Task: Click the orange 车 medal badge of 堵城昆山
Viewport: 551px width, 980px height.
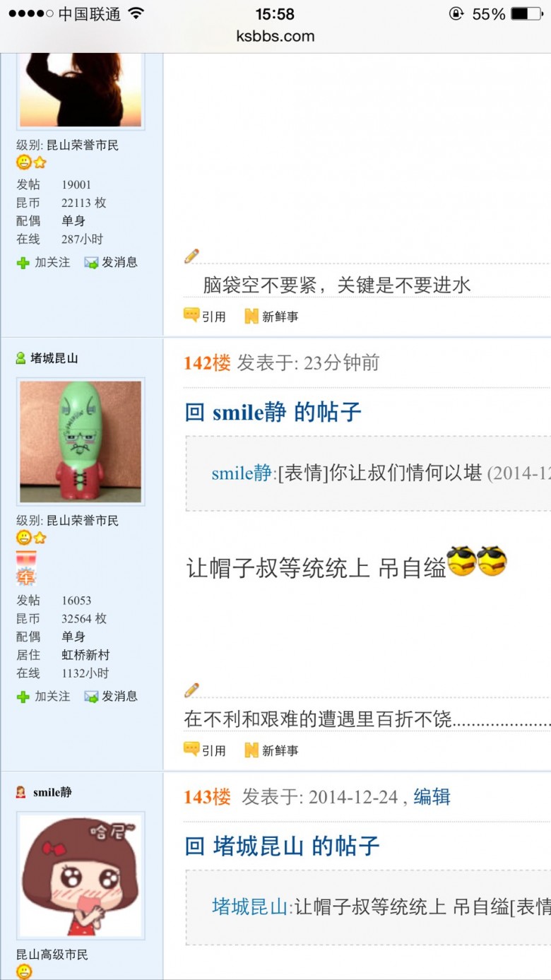Action: tap(26, 569)
